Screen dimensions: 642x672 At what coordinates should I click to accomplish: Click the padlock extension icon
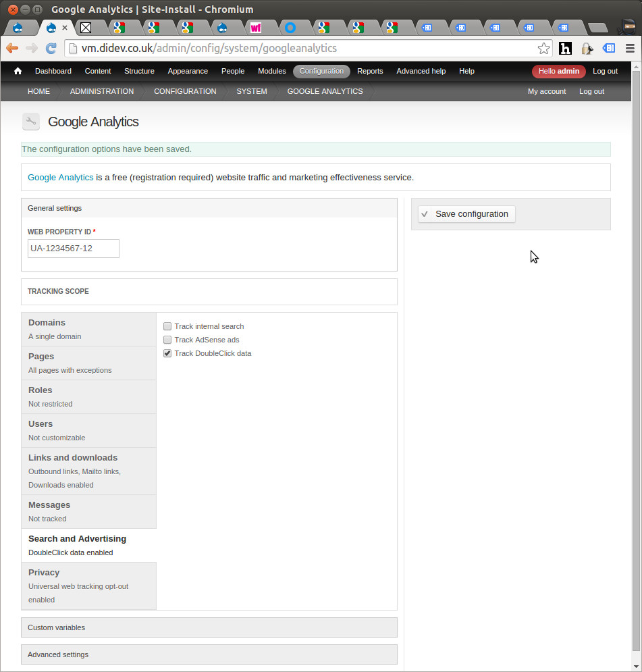coord(587,49)
